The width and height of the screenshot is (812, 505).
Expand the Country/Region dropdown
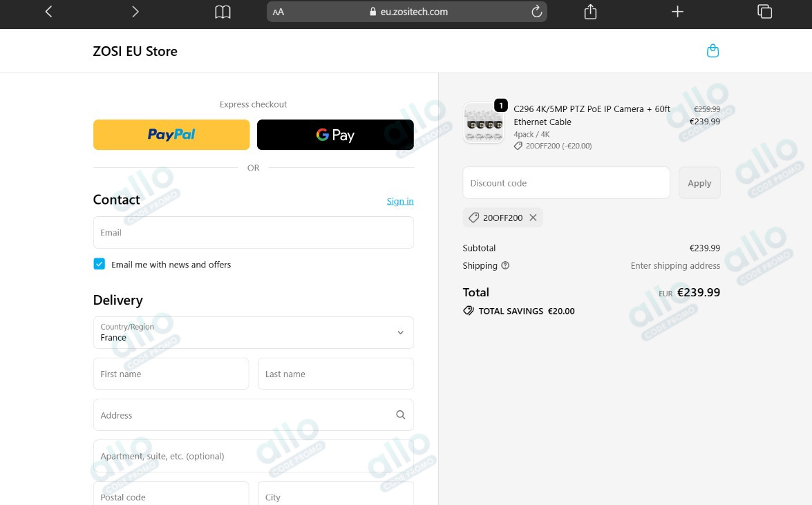[254, 333]
